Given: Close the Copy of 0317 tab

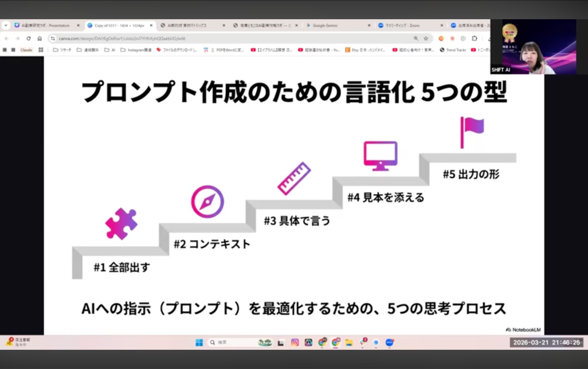Looking at the screenshot, I should pos(151,26).
